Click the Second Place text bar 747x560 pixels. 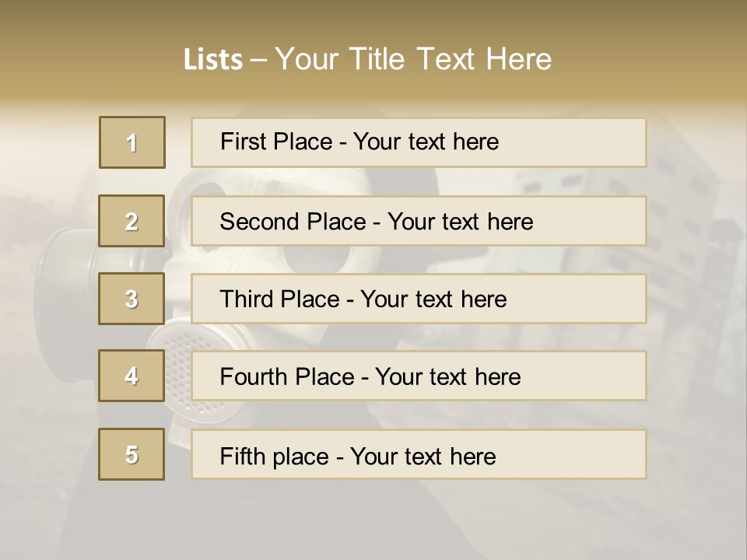tap(419, 221)
